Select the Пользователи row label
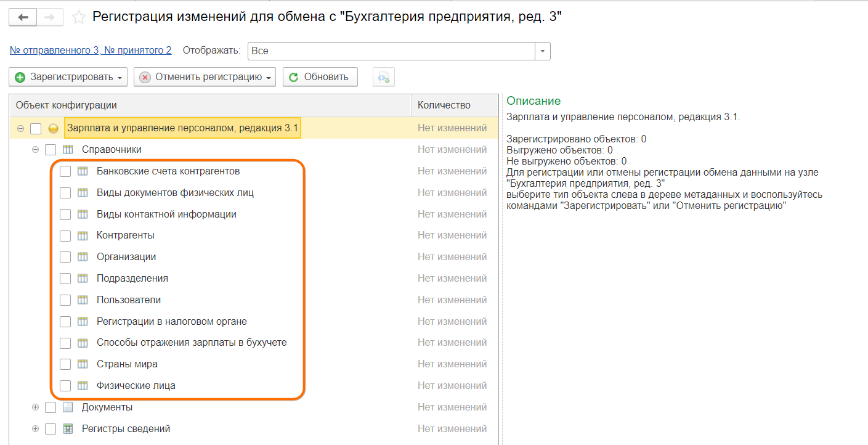The width and height of the screenshot is (868, 445). (129, 300)
